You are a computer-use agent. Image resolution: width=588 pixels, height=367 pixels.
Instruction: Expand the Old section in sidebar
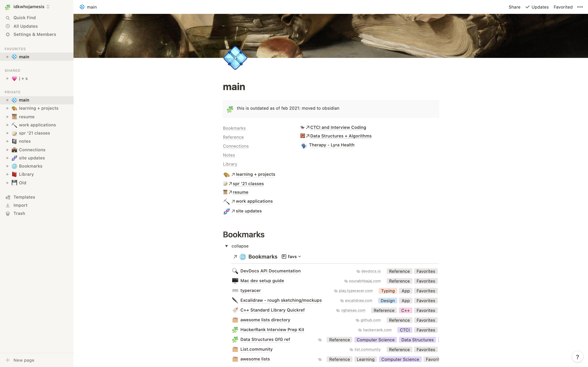pyautogui.click(x=7, y=183)
